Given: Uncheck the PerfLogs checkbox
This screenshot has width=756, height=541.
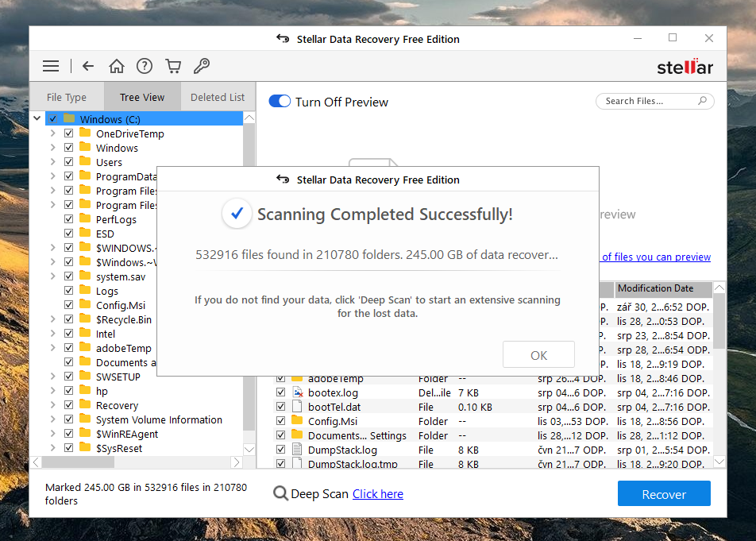Looking at the screenshot, I should pos(68,219).
